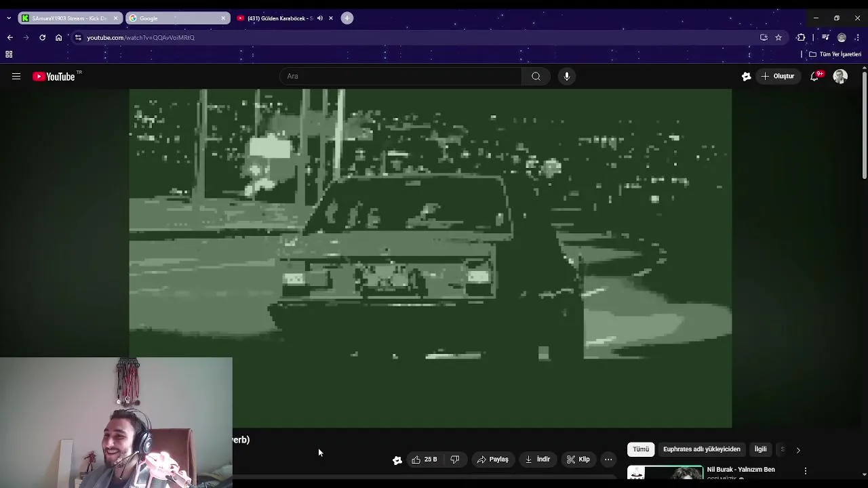
Task: Click the youtube.com address bar URL
Action: (140, 37)
